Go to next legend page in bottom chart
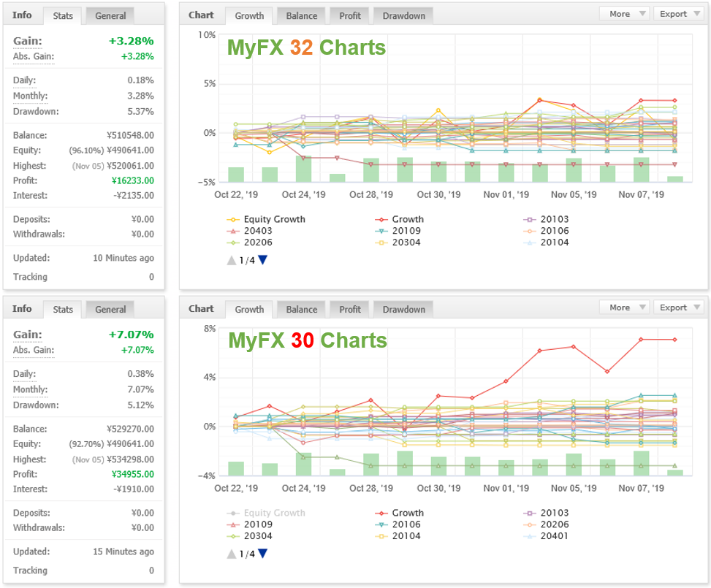Viewport: 711px width, 588px height. pyautogui.click(x=262, y=554)
